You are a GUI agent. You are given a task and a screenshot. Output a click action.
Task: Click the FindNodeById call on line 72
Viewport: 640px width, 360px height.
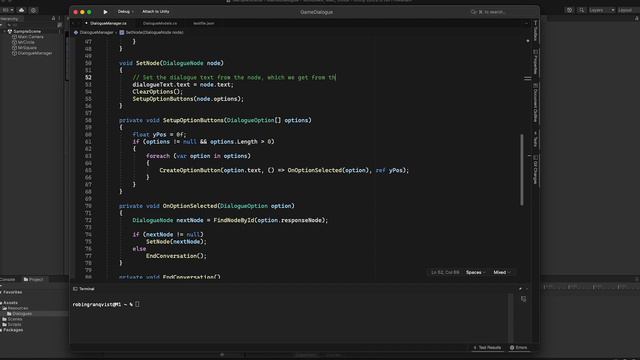271,220
